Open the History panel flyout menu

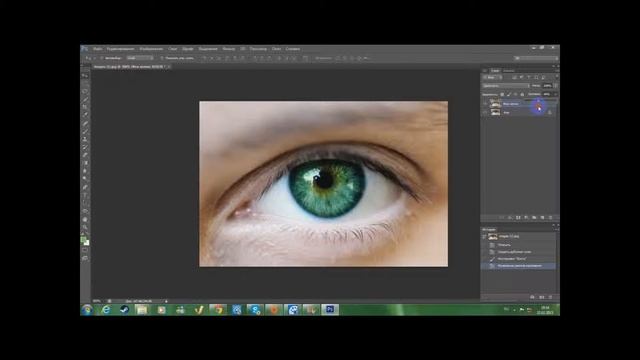pyautogui.click(x=558, y=229)
